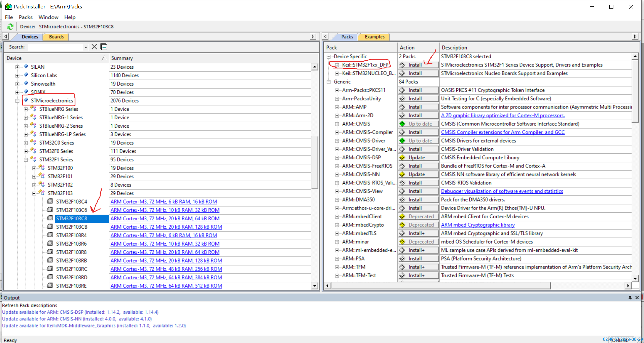Click the STBlueNRG Series family icon
Screen dimensions: 644x343
(x=33, y=108)
